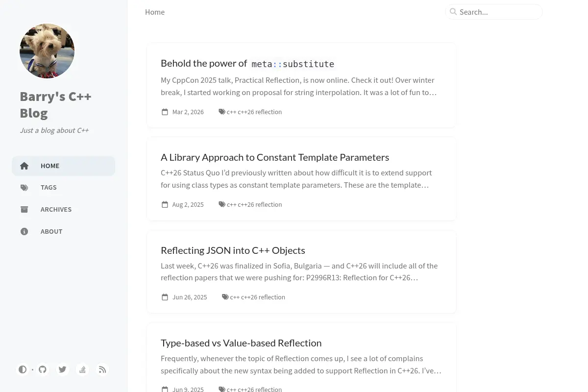588x392 pixels.
Task: Read 'A Library Approach to Constant Template Parameters'
Action: coord(275,157)
